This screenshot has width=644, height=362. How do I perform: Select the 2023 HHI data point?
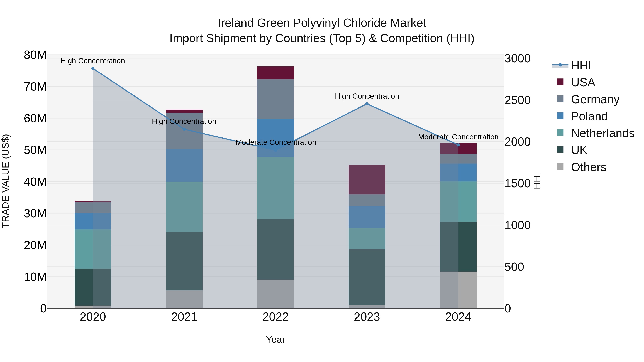click(x=367, y=104)
